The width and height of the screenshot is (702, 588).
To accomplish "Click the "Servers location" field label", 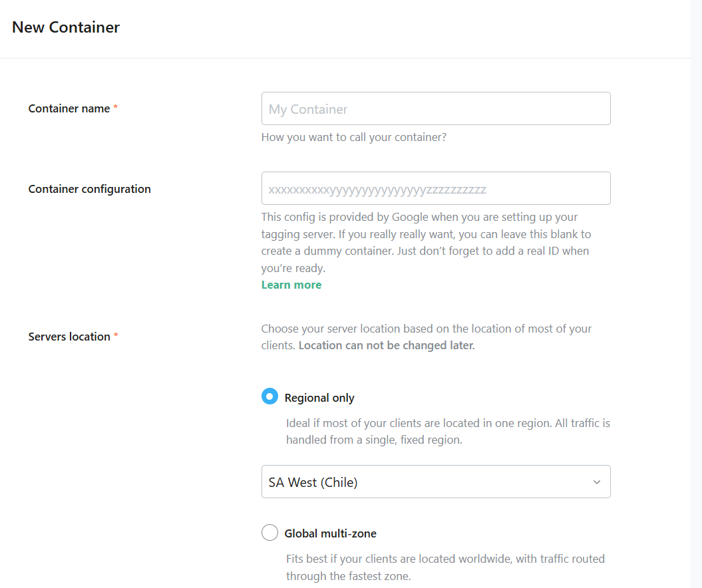I will pos(69,337).
